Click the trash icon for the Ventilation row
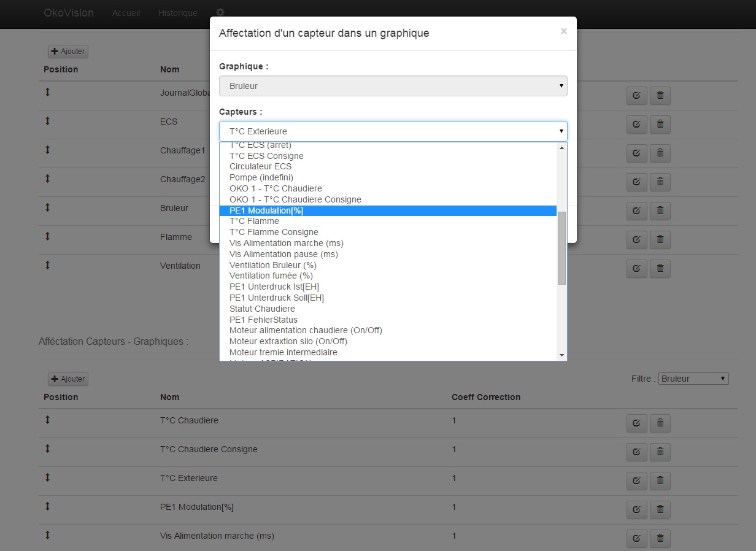 click(x=660, y=268)
